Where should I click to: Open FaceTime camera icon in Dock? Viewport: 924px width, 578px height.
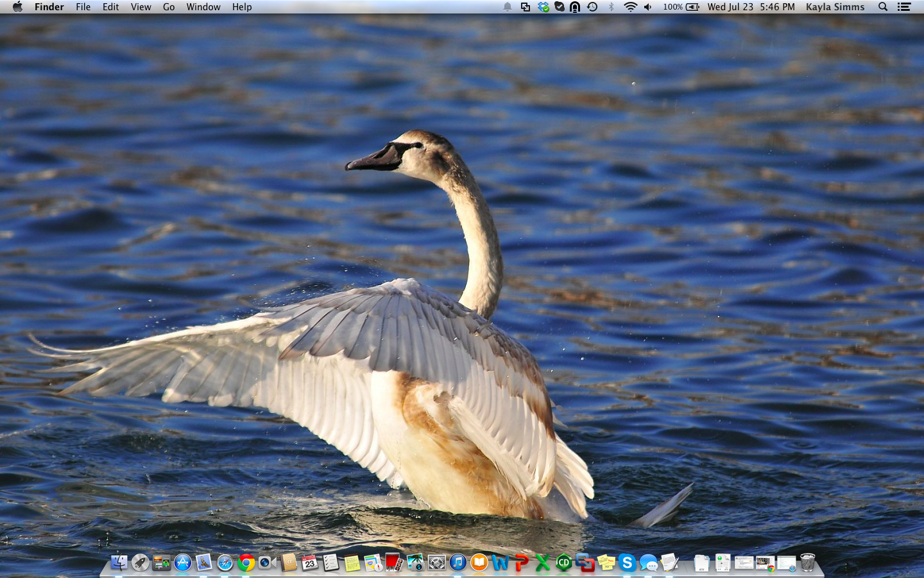pyautogui.click(x=267, y=563)
